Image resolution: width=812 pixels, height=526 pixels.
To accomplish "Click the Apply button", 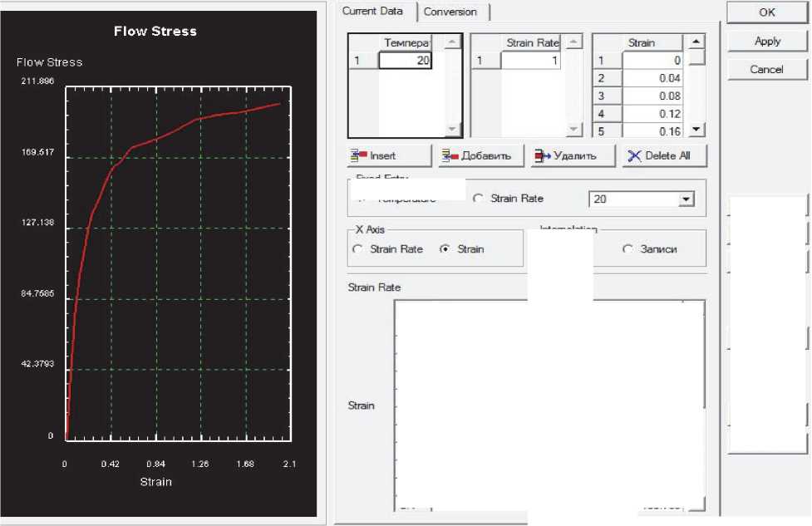I will [x=766, y=41].
